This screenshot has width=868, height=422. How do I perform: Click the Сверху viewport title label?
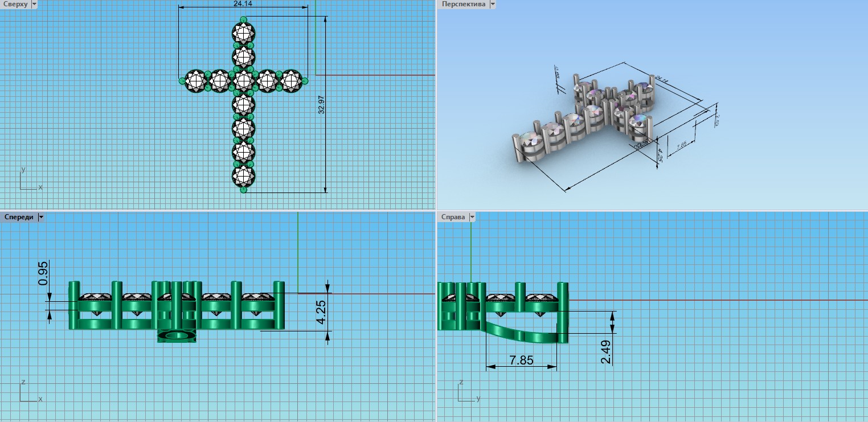pos(15,4)
